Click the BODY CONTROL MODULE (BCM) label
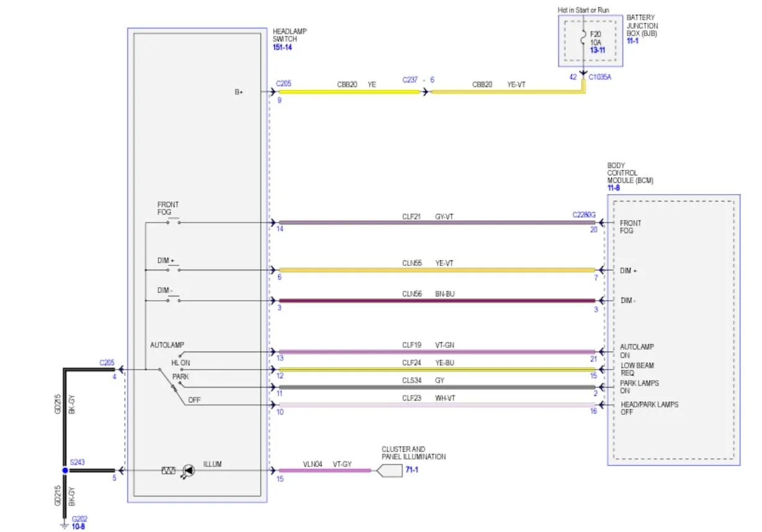Image resolution: width=762 pixels, height=532 pixels. coord(630,173)
